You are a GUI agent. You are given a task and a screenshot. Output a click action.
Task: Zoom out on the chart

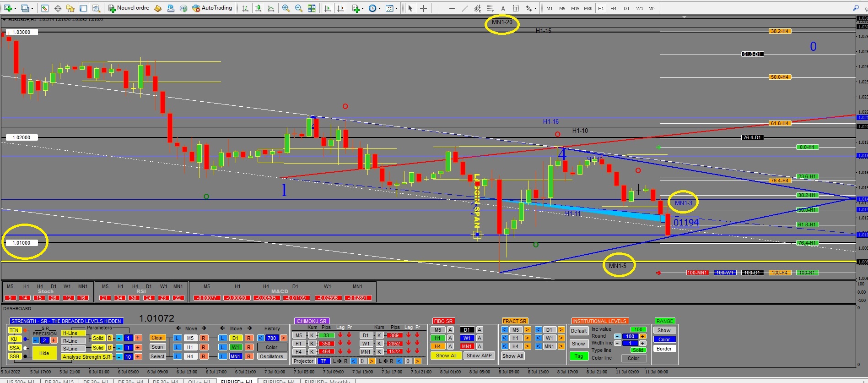pyautogui.click(x=299, y=8)
